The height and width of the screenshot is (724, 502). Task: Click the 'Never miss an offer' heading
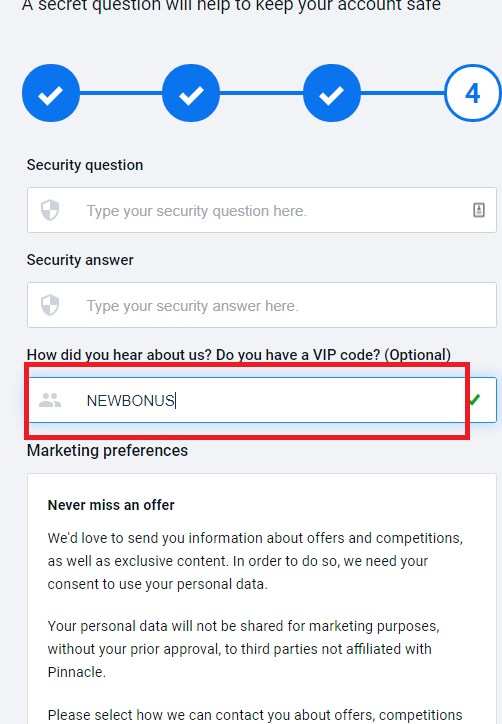tap(111, 505)
